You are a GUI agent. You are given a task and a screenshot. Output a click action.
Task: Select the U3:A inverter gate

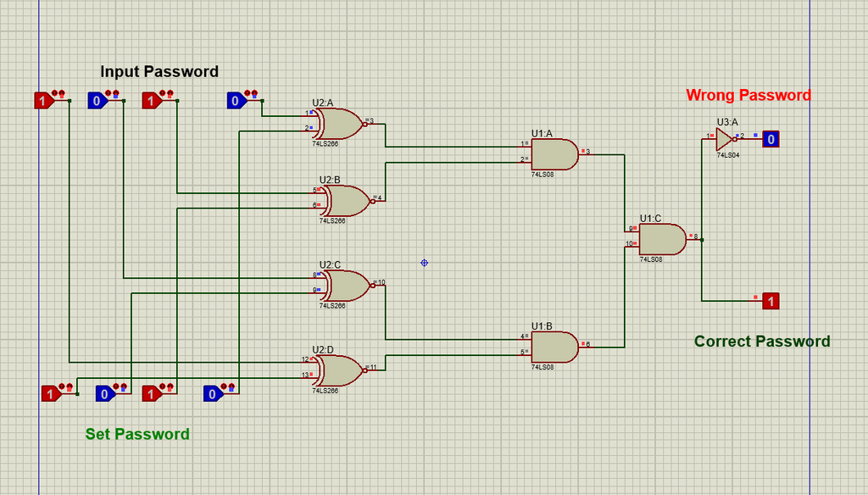pos(726,139)
